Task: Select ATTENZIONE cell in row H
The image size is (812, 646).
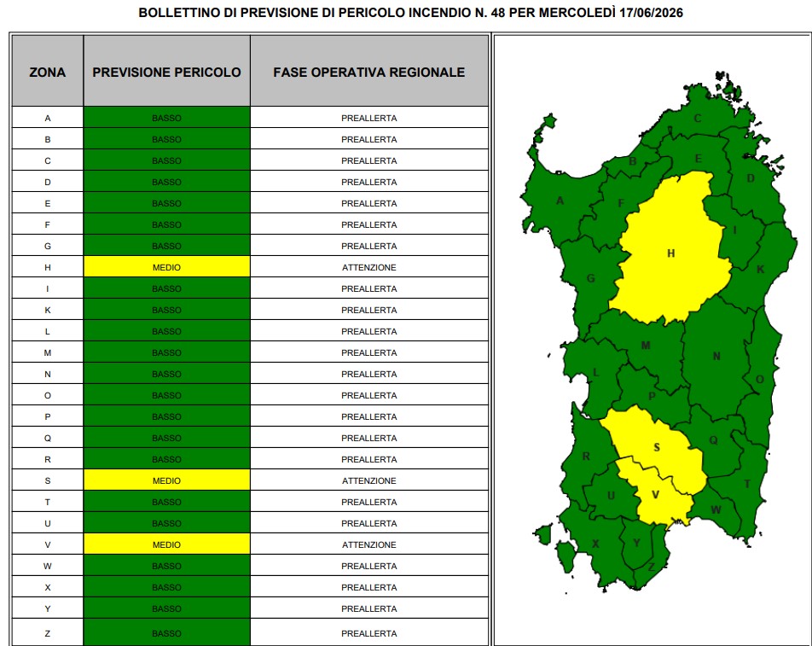Action: point(369,267)
